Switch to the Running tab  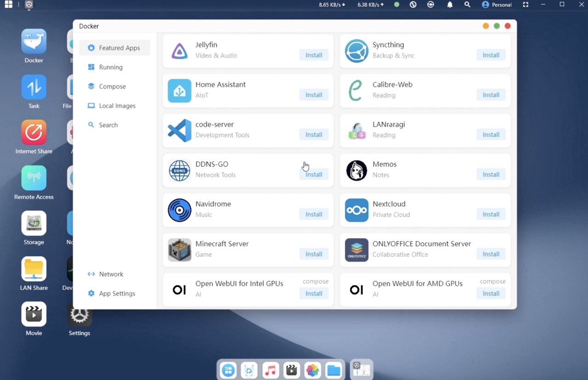(111, 67)
